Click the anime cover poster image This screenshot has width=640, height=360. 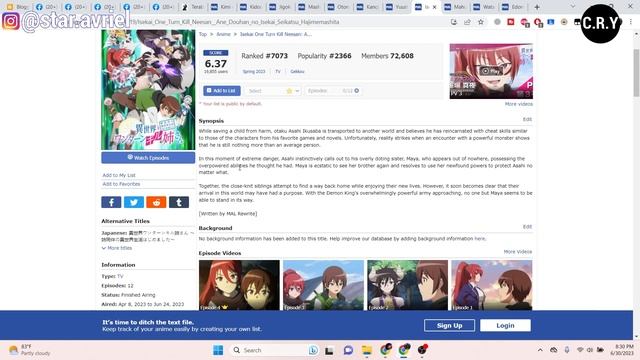click(x=148, y=90)
